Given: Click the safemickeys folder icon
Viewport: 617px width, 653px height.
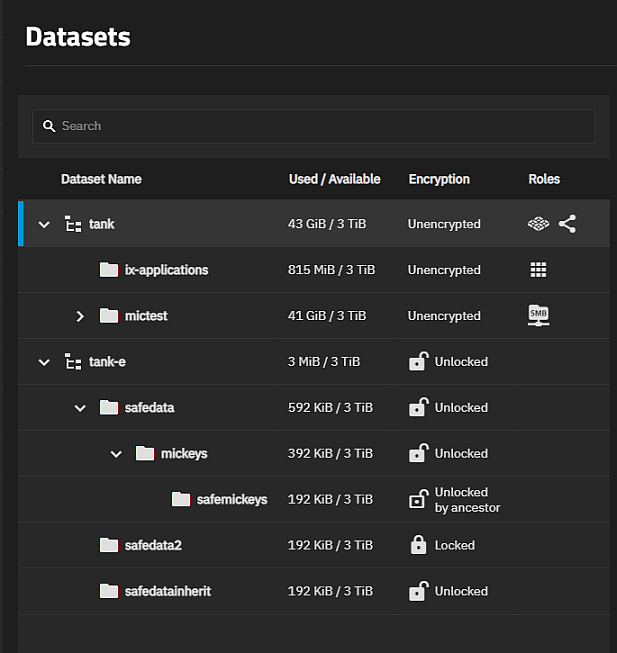Looking at the screenshot, I should (181, 498).
